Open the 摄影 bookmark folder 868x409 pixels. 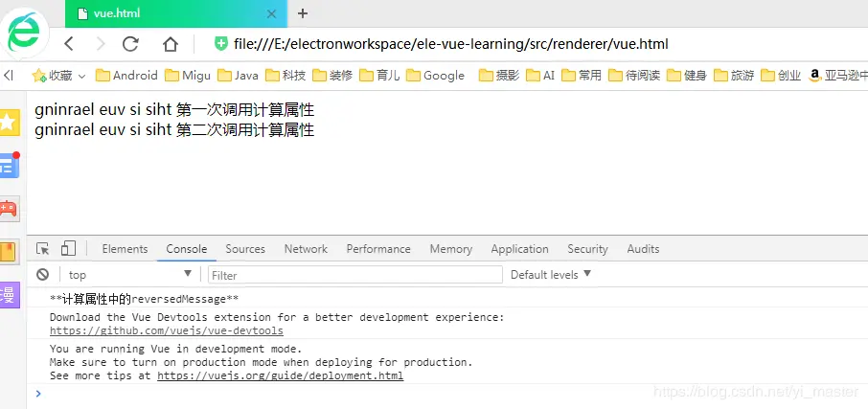(x=499, y=76)
